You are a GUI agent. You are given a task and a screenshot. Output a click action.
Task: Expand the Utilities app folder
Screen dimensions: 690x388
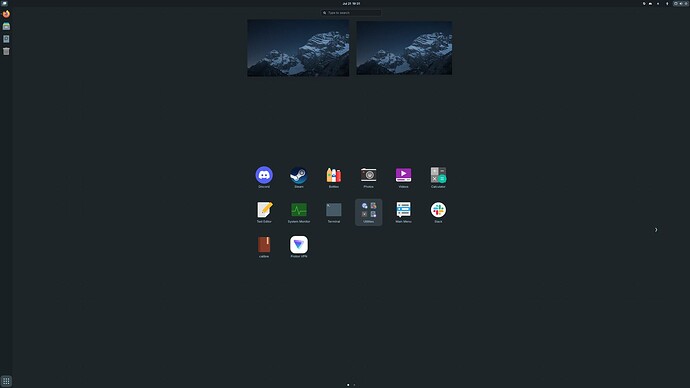(369, 212)
